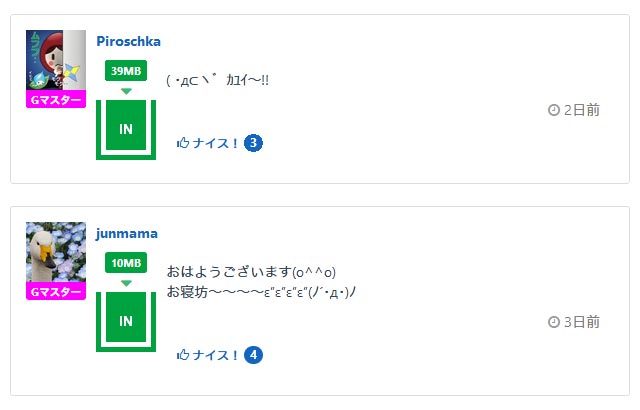Screen dimensions: 640x410
Task: Click the ナイス count 4 badge
Action: 253,355
